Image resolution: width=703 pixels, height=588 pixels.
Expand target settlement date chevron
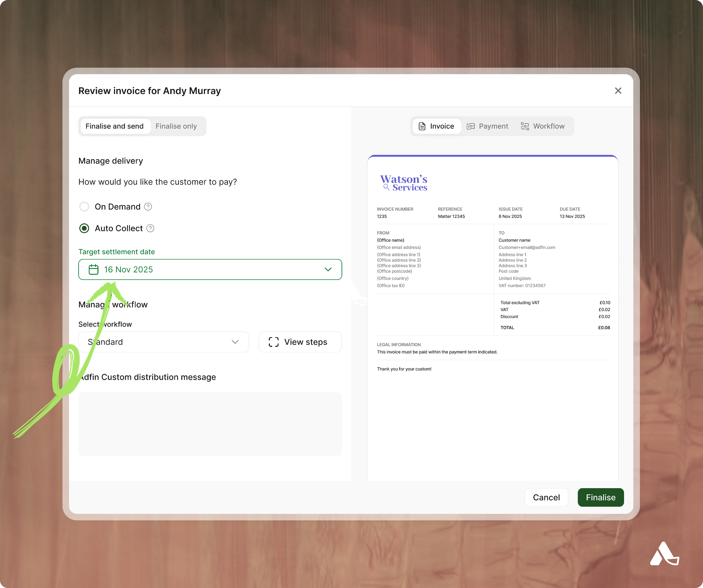(x=328, y=270)
